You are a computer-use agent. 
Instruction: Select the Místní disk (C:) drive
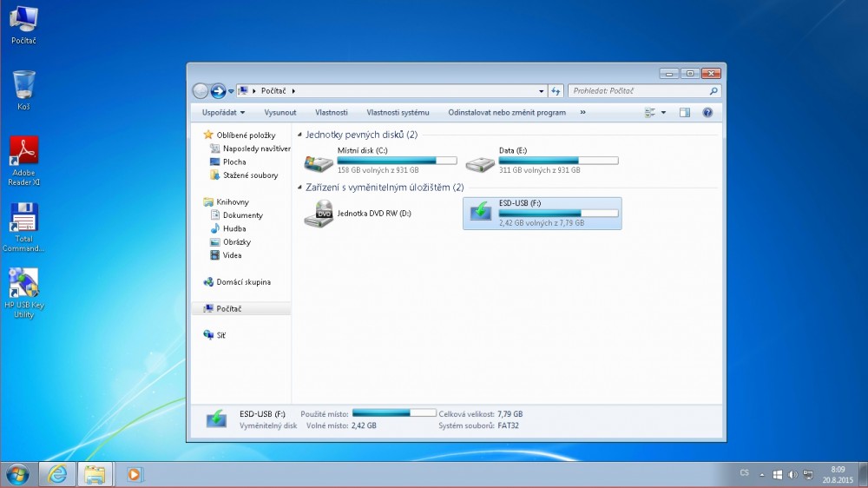point(319,161)
